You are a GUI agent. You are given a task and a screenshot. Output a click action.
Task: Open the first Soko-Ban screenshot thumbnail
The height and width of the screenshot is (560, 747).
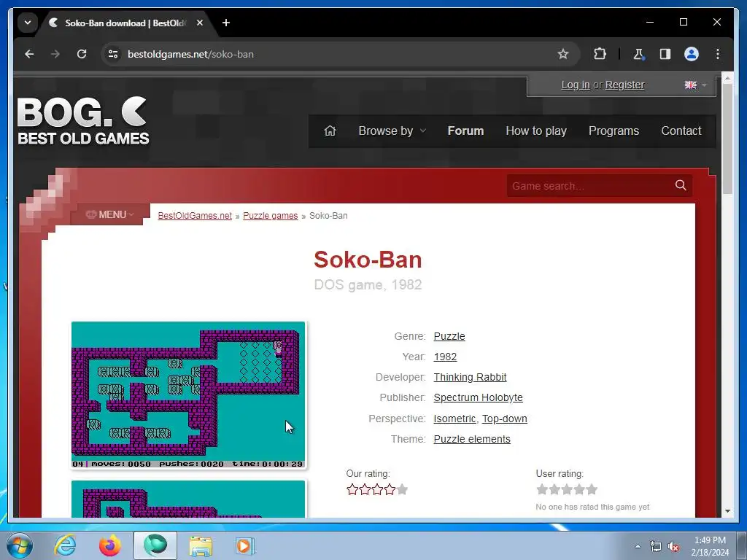[188, 395]
